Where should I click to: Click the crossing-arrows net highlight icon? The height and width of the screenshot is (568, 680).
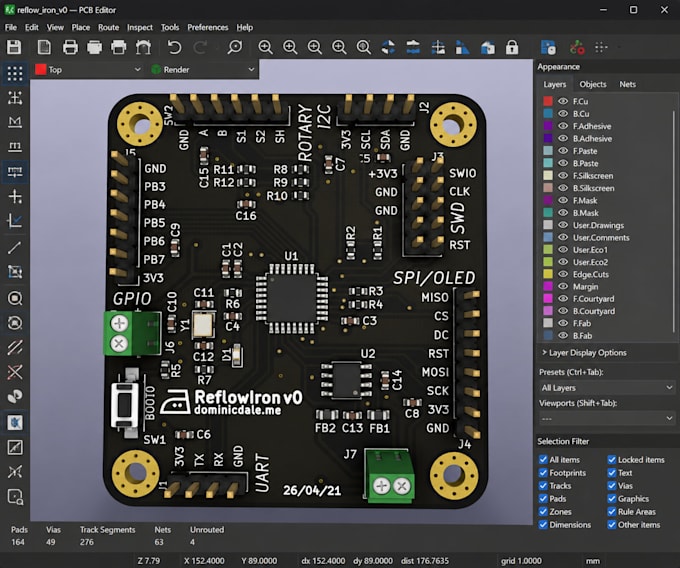tap(15, 472)
